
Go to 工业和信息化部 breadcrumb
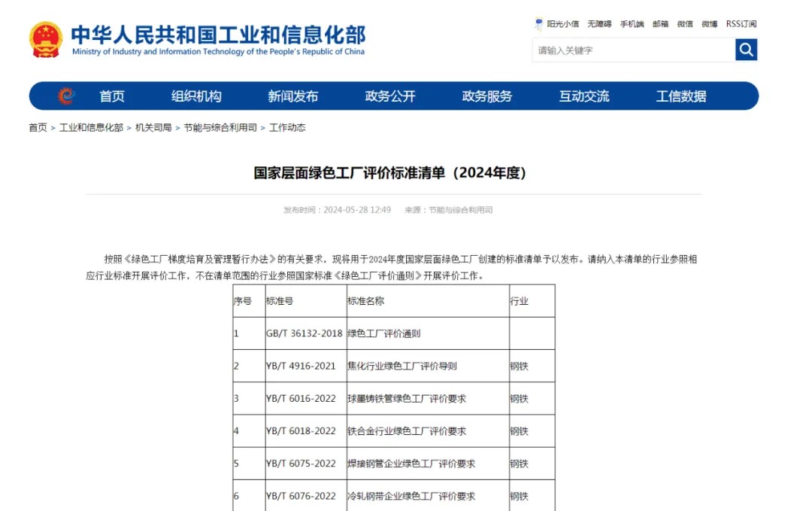tap(91, 127)
